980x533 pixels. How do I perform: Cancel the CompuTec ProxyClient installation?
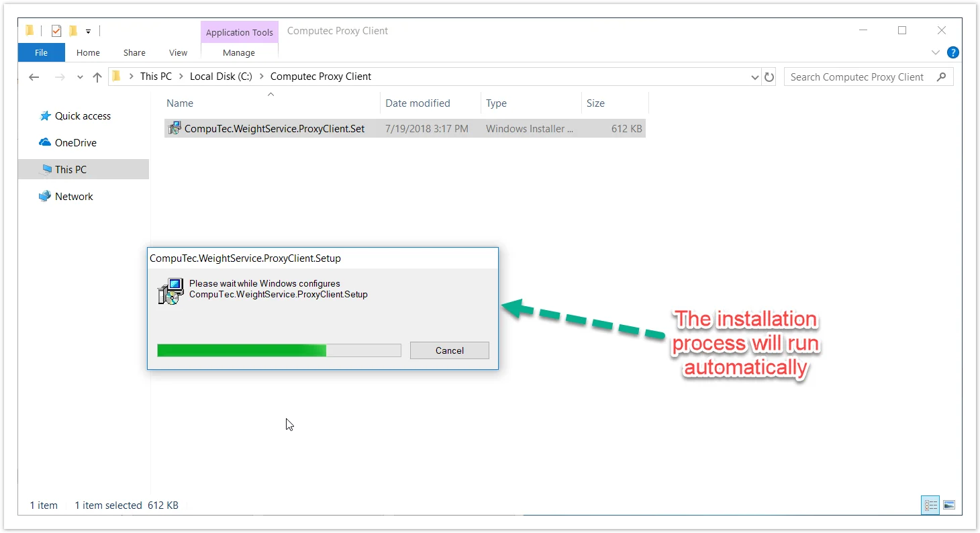[449, 350]
